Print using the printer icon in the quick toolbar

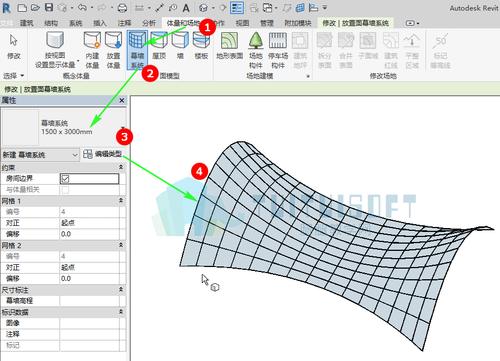(x=122, y=8)
